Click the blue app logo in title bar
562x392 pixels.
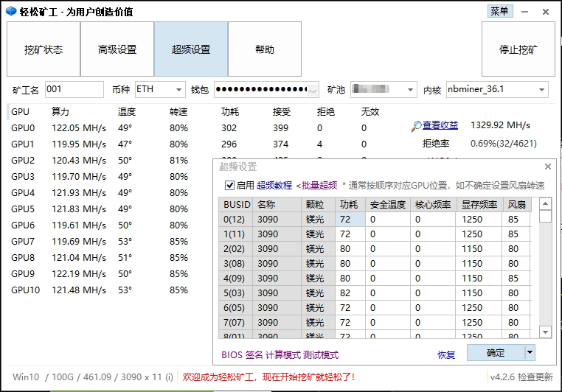coord(10,11)
